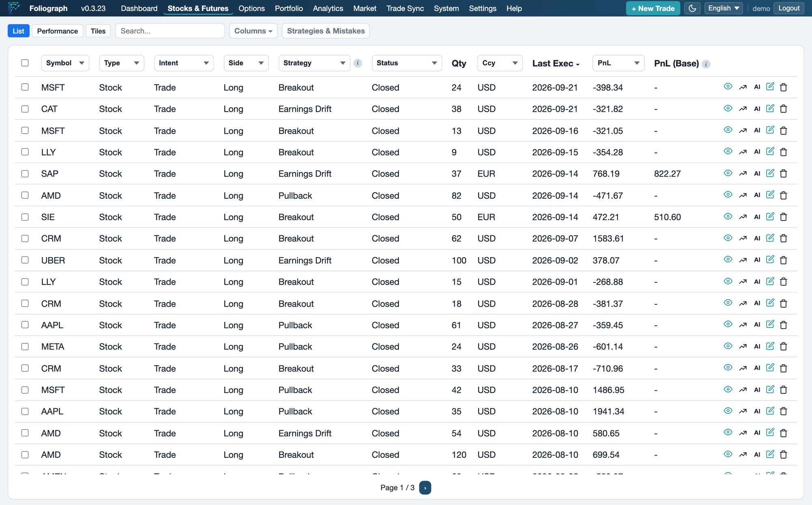Open the Dashboard menu
812x505 pixels.
point(139,8)
